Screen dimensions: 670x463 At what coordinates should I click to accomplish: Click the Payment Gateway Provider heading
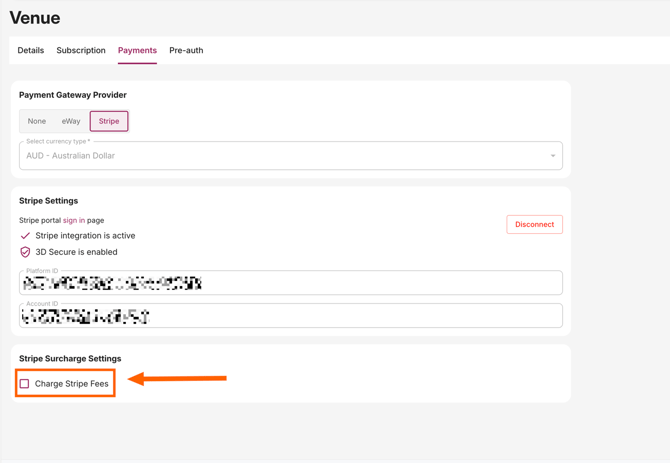[73, 95]
